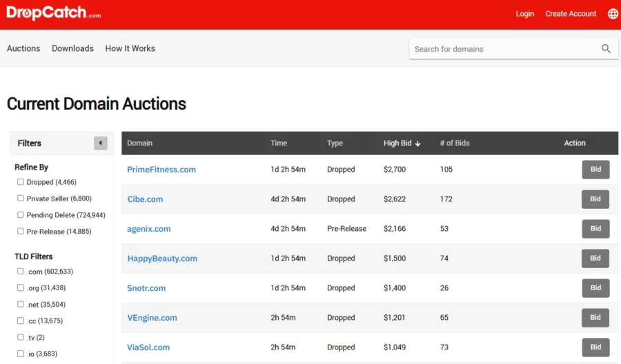Screen dimensions: 621x364
Task: Sort by the Type column header
Action: (335, 143)
